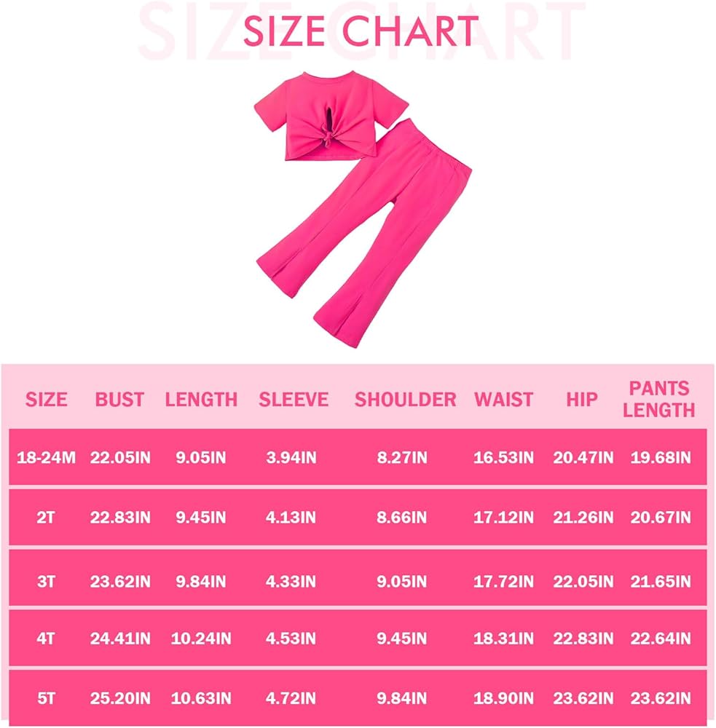Viewport: 716px width, 728px height.
Task: Click the 17.72IN waist value for 3T
Action: [504, 582]
